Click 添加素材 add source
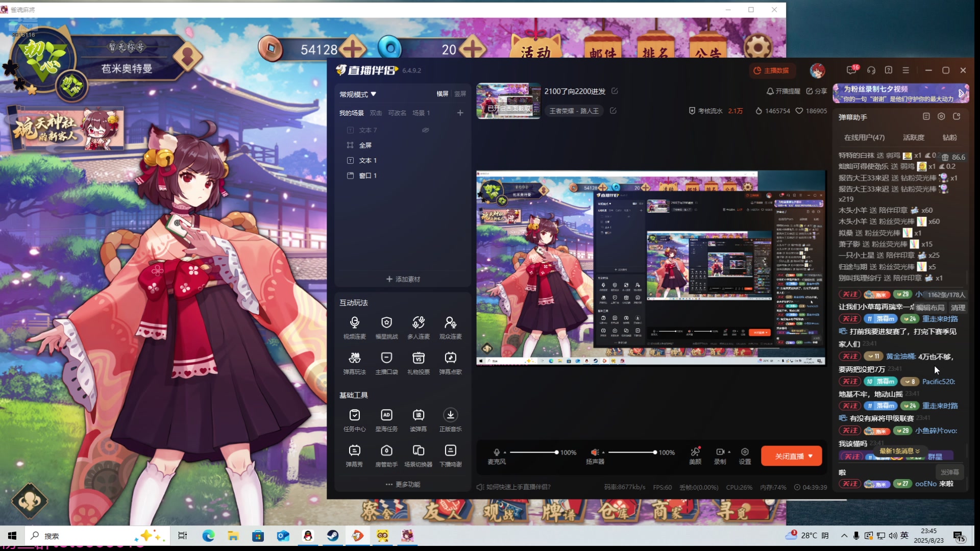This screenshot has height=551, width=980. [x=403, y=279]
